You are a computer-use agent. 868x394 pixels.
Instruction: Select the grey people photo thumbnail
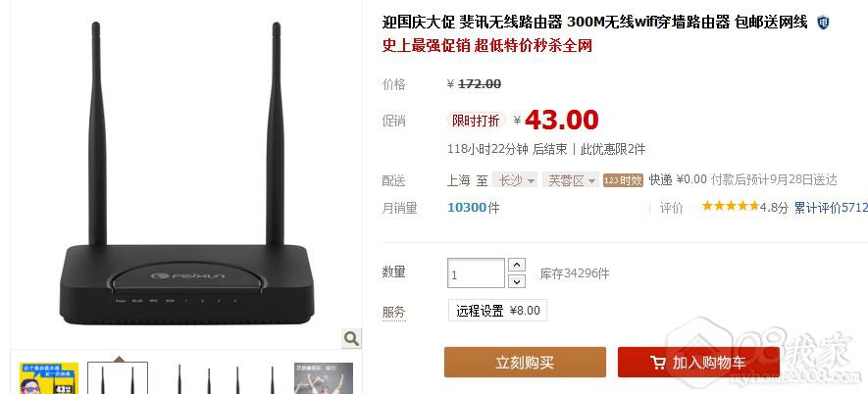click(324, 378)
